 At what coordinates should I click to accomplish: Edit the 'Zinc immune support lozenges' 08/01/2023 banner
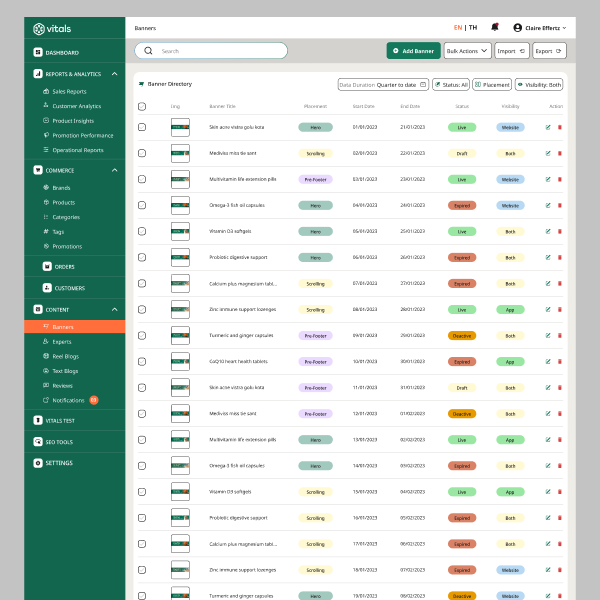548,309
